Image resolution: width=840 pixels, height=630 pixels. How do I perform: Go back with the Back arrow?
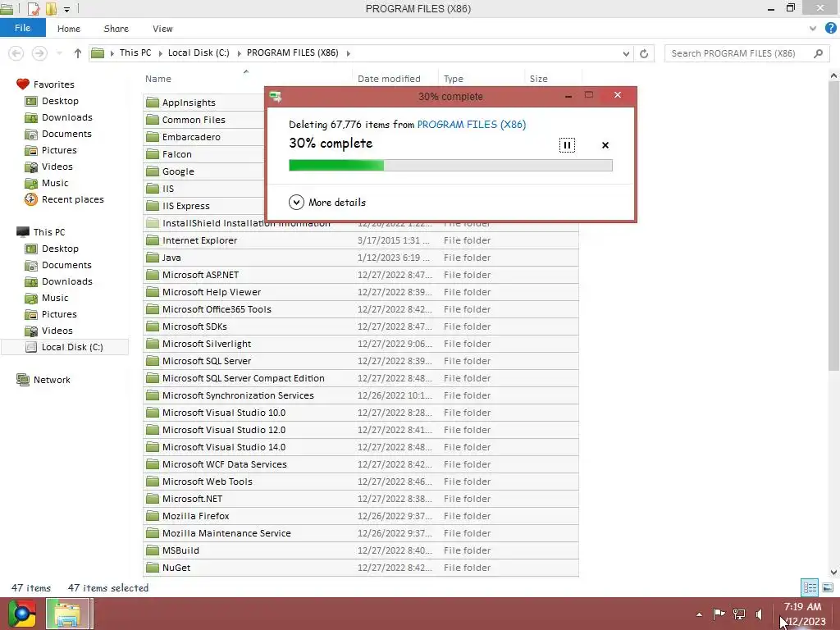16,53
